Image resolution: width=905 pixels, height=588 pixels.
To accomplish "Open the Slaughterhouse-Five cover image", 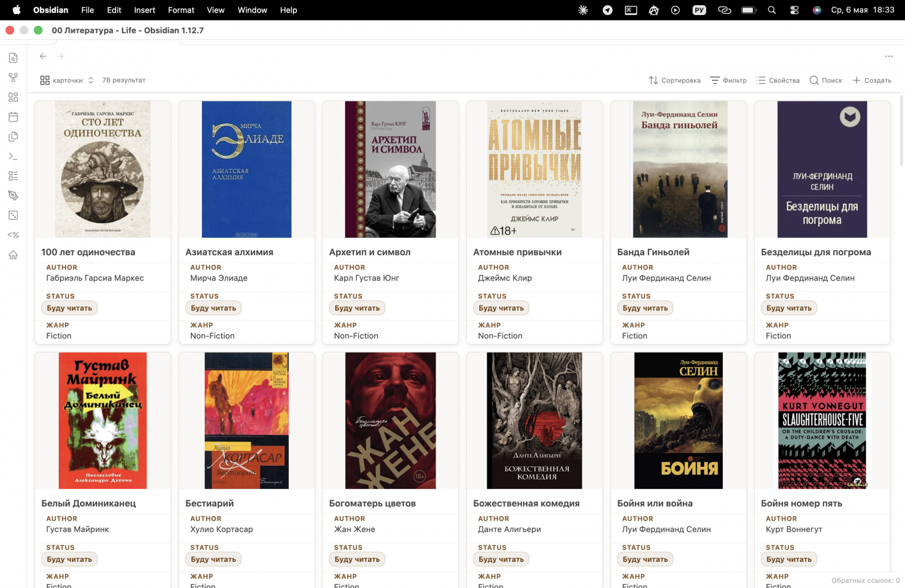I will click(x=822, y=420).
